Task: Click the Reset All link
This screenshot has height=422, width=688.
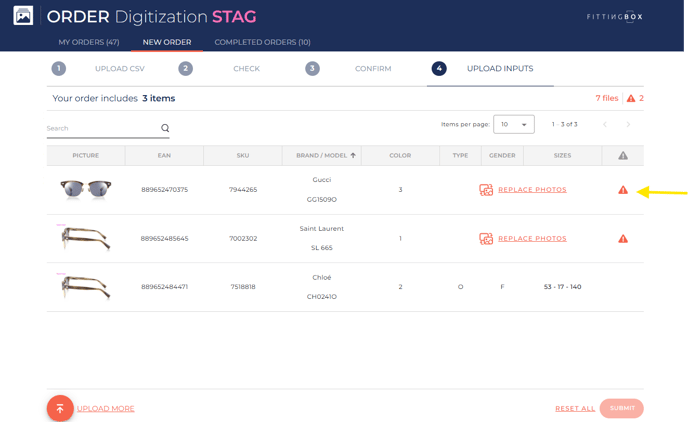Action: (x=575, y=408)
